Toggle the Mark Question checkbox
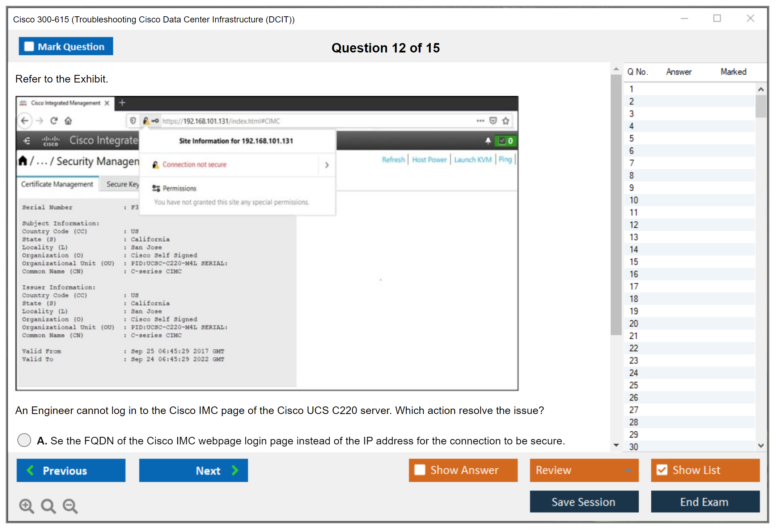The image size is (778, 532). coord(29,46)
